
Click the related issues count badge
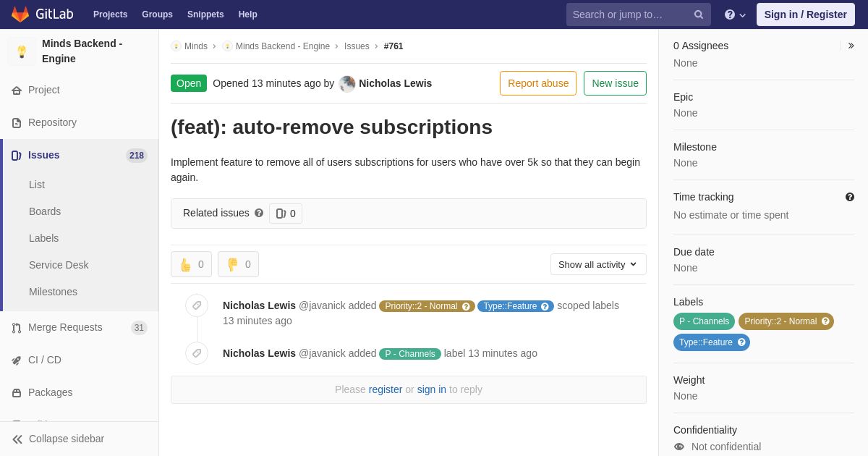(286, 214)
